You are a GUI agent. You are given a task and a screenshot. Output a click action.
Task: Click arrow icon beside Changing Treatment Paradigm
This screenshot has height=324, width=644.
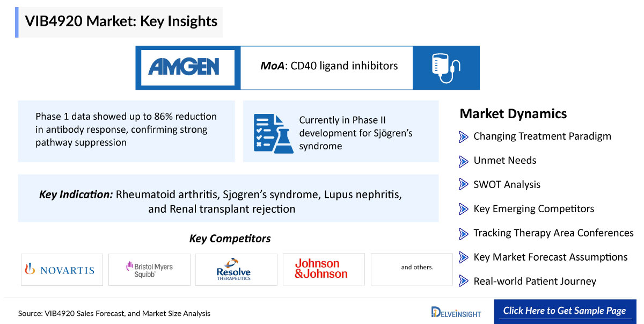pyautogui.click(x=464, y=136)
